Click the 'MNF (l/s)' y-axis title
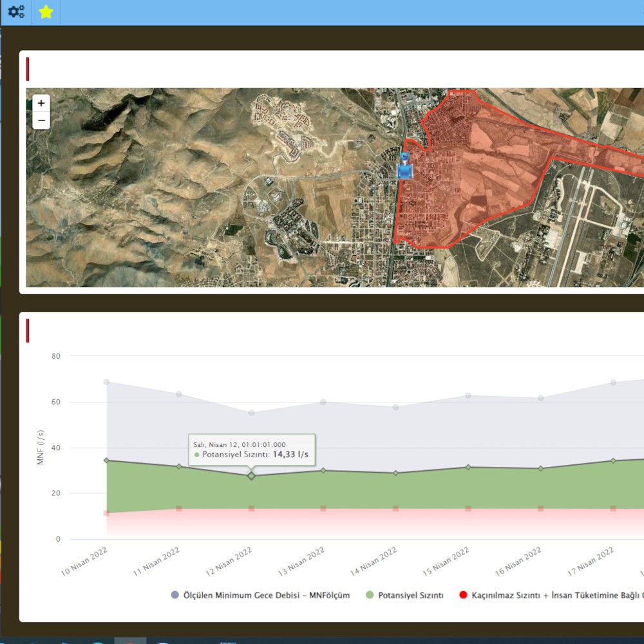The height and width of the screenshot is (644, 644). pos(40,448)
